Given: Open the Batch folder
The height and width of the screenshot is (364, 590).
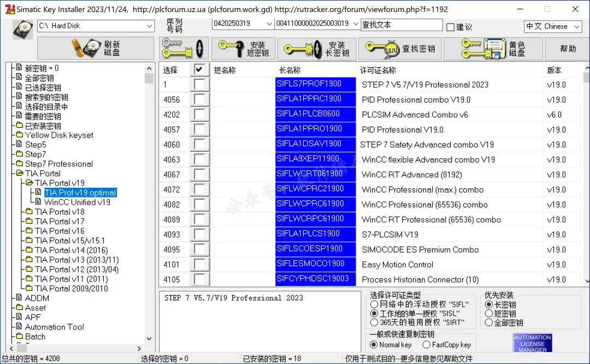Looking at the screenshot, I should coord(35,337).
